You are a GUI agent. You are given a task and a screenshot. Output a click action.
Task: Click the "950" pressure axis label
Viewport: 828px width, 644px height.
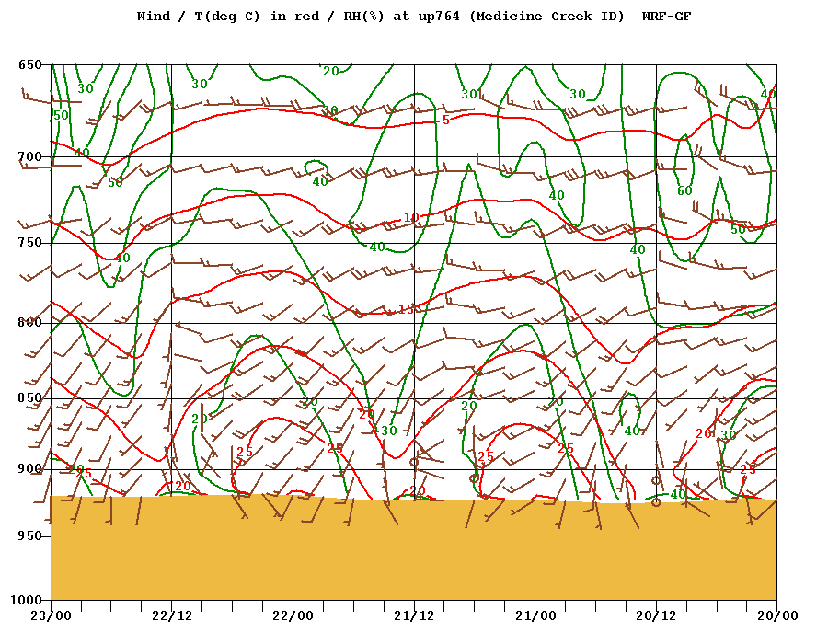30,536
